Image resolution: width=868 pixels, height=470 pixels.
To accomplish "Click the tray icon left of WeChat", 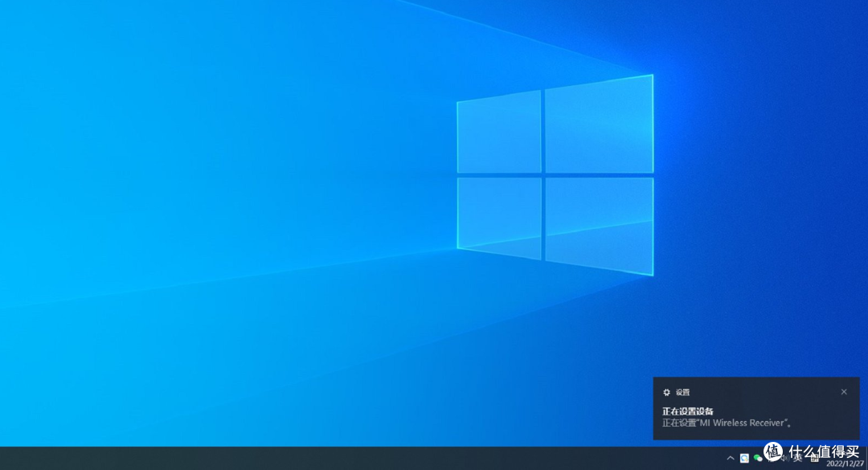I will (x=744, y=458).
